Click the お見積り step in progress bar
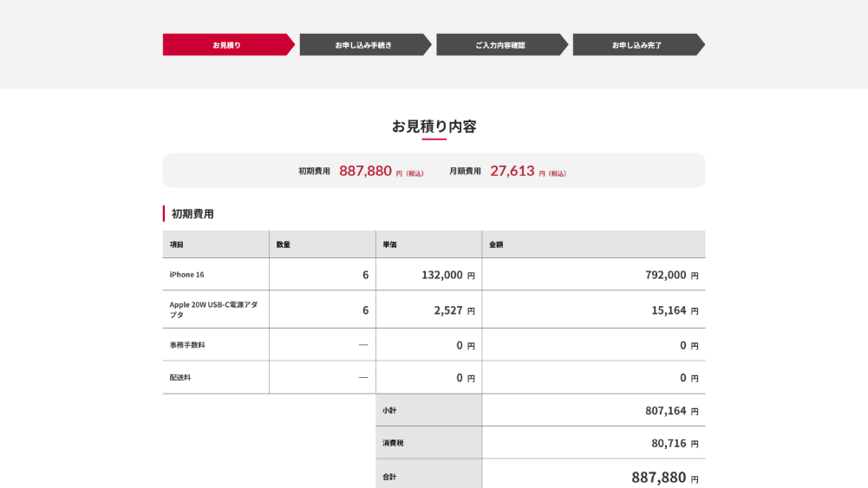868x488 pixels. pyautogui.click(x=226, y=45)
